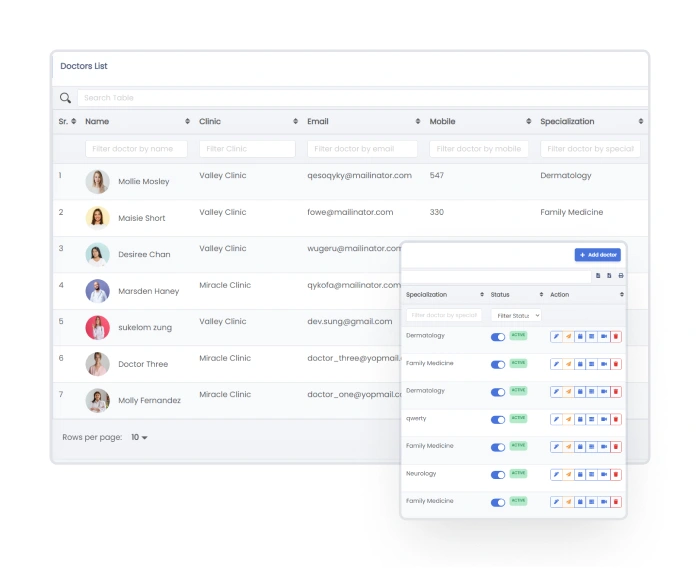Image resolution: width=700 pixels, height=568 pixels.
Task: Click the video camera icon in the qwerty row
Action: 604,419
